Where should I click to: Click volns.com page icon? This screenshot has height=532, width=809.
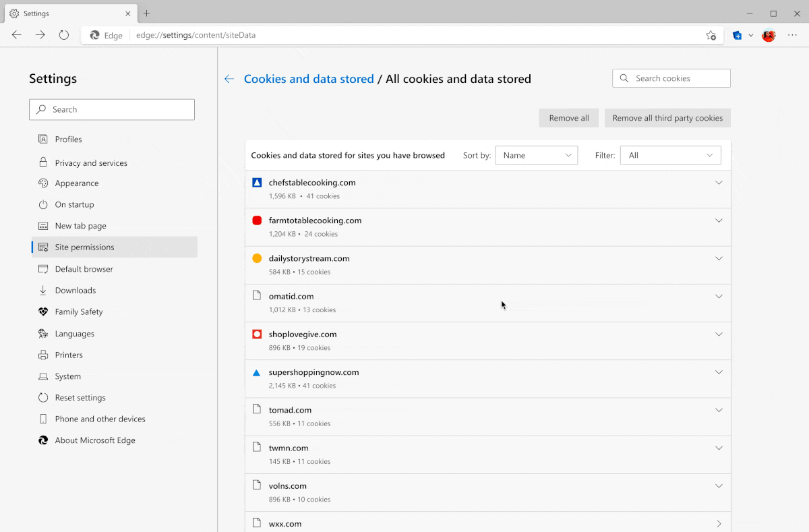[256, 485]
